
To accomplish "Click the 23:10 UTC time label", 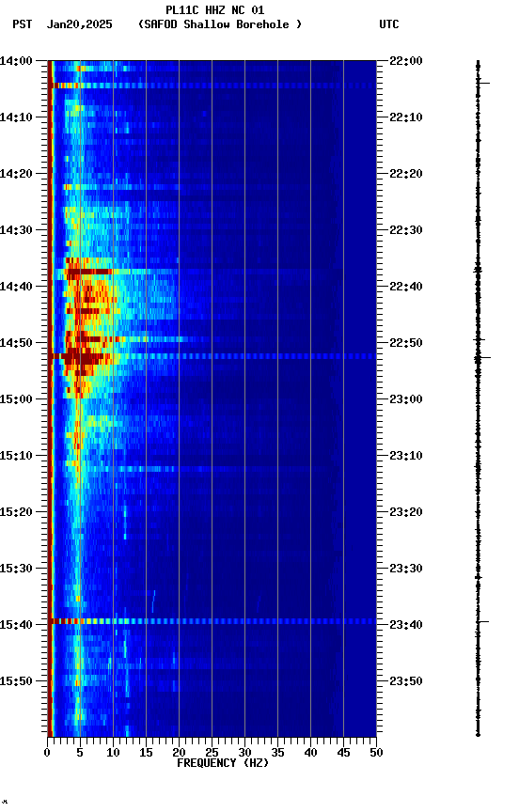I will (x=406, y=456).
